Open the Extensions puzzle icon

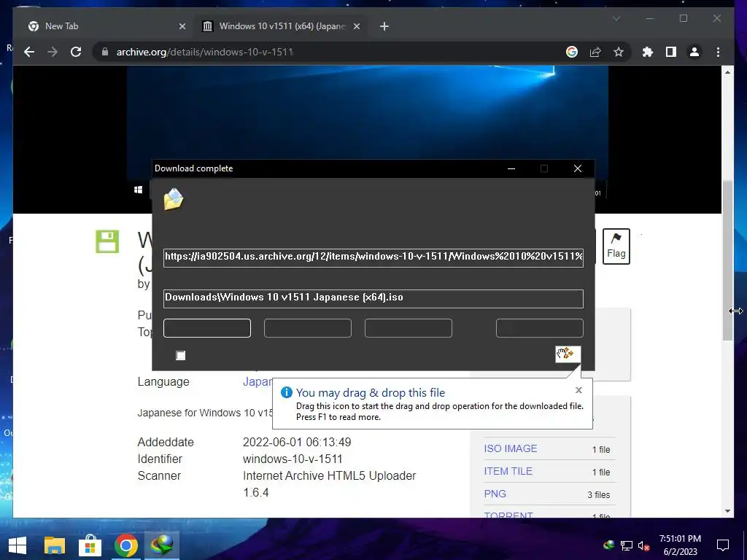648,52
